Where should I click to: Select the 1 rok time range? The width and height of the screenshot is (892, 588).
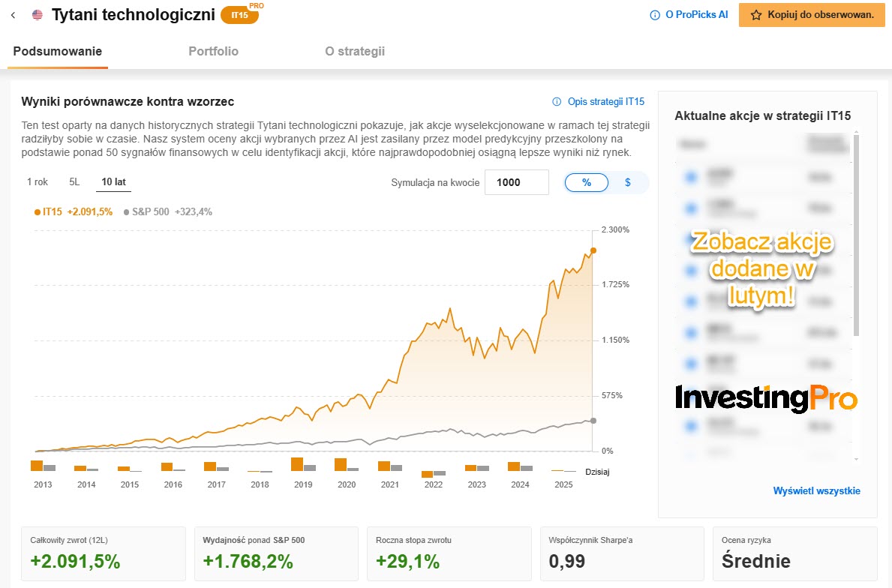point(38,182)
